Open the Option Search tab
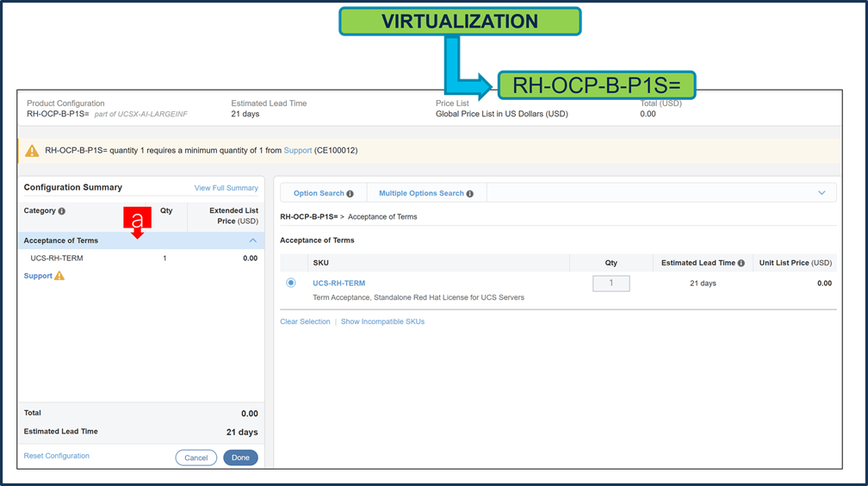Viewport: 868px width, 486px height. 319,193
